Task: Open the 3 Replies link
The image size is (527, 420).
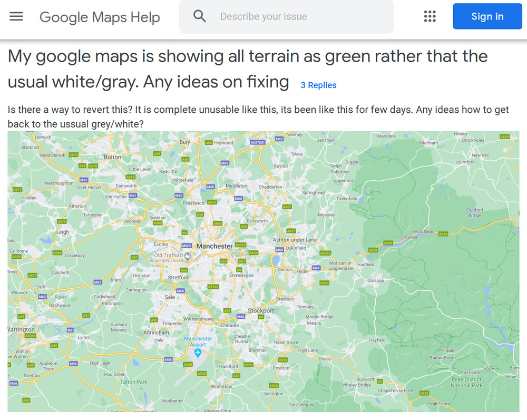Action: tap(318, 85)
